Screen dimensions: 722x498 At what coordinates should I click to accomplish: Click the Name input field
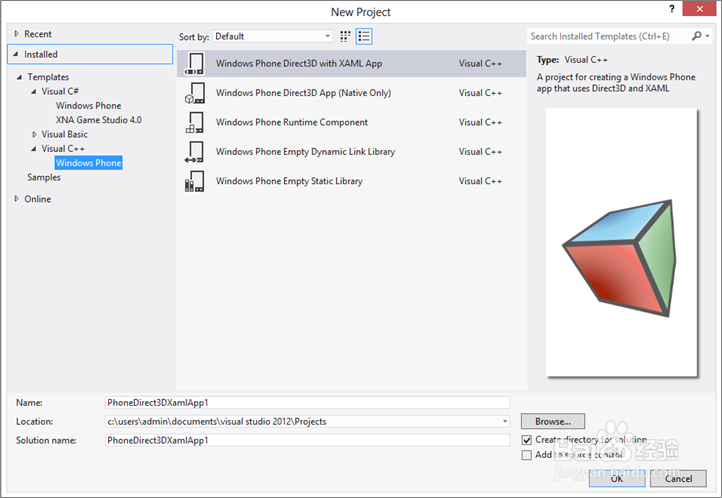(x=308, y=402)
